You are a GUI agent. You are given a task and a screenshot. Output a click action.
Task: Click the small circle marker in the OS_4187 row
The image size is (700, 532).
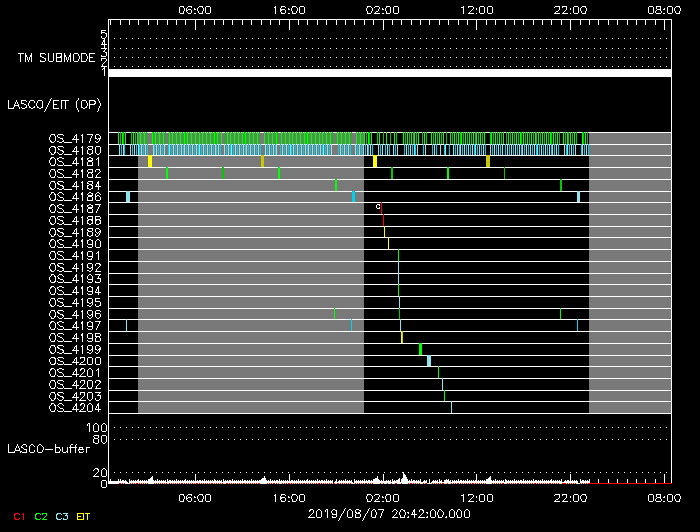pyautogui.click(x=378, y=206)
